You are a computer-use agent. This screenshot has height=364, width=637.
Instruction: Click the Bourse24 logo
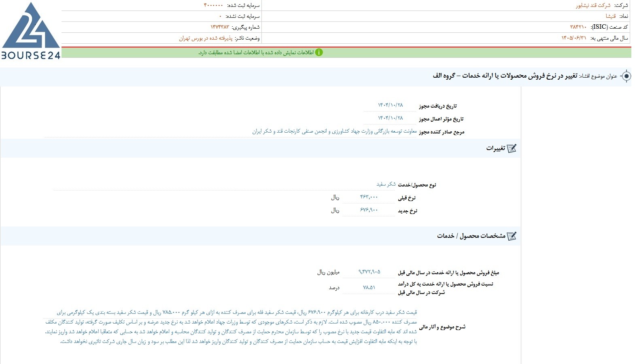(31, 31)
